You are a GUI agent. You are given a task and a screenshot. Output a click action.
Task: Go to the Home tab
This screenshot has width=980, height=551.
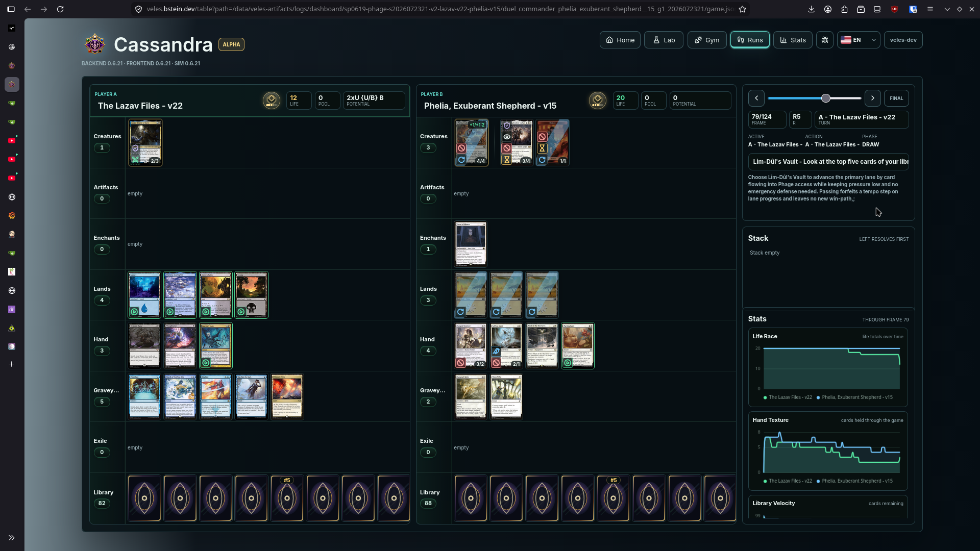click(x=620, y=40)
